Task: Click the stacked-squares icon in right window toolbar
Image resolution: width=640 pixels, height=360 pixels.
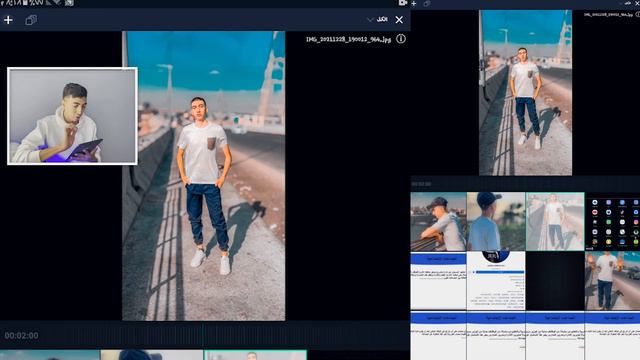Action: tap(427, 4)
